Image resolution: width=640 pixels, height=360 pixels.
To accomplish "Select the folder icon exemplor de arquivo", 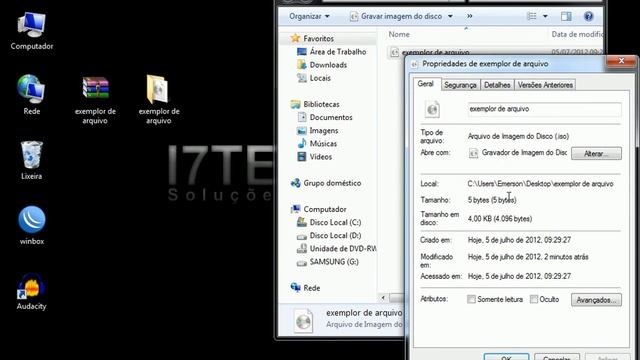I will [x=158, y=99].
